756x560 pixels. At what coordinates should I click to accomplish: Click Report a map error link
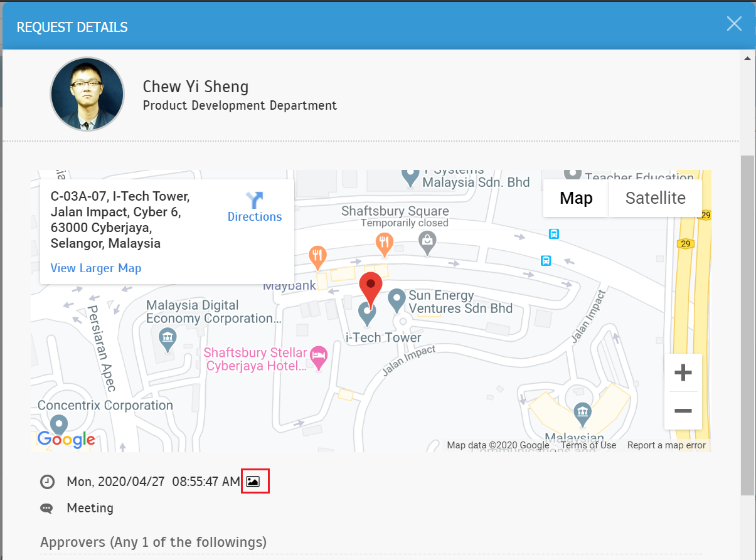666,445
